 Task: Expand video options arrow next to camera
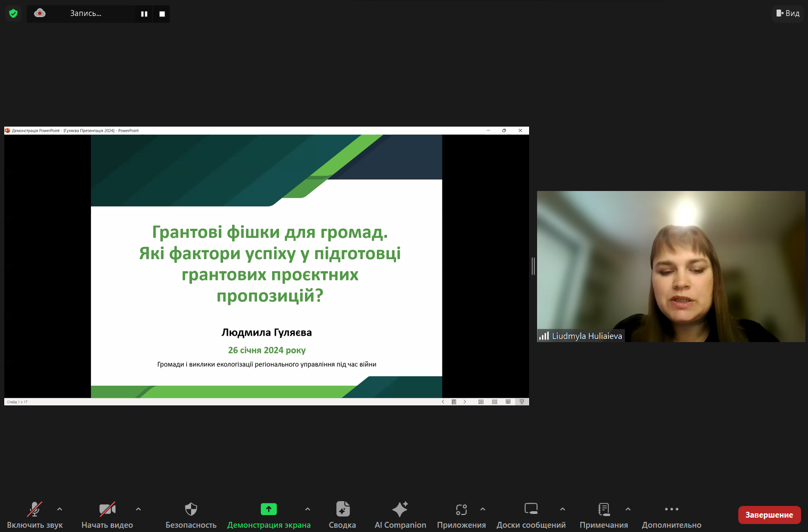(x=138, y=509)
